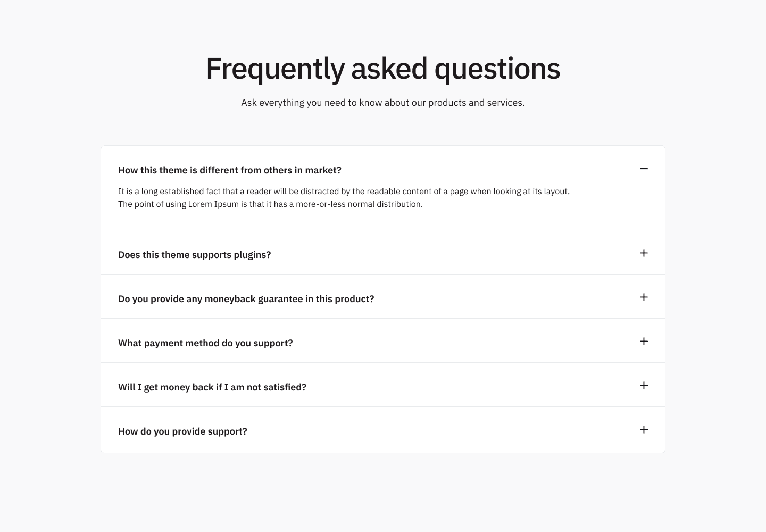Viewport: 766px width, 532px height.
Task: Click the plus icon beside plugins question
Action: tap(644, 253)
